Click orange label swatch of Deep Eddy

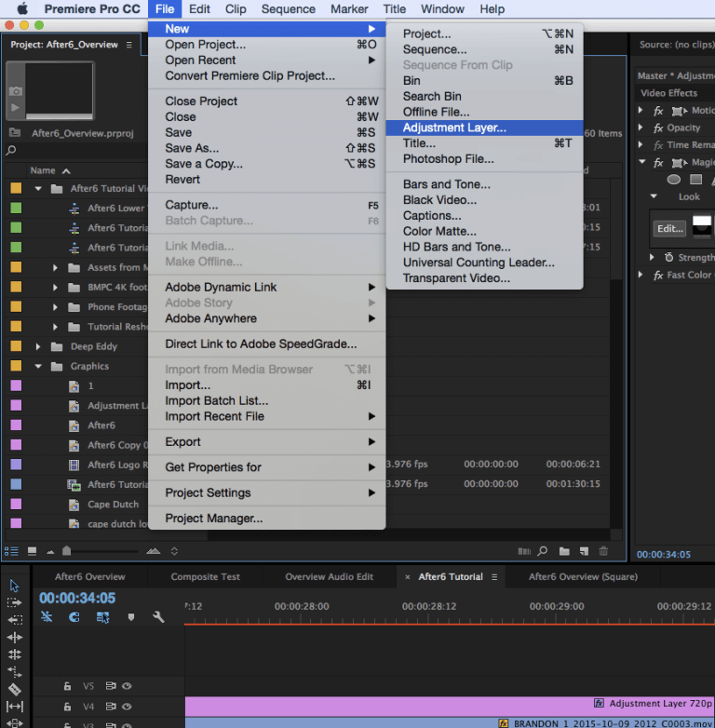pyautogui.click(x=16, y=346)
